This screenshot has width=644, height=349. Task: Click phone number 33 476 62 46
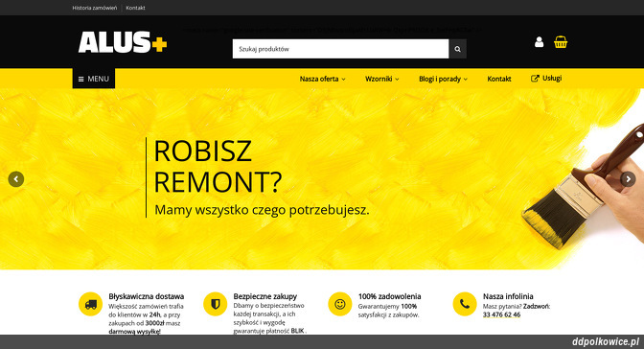(x=501, y=314)
